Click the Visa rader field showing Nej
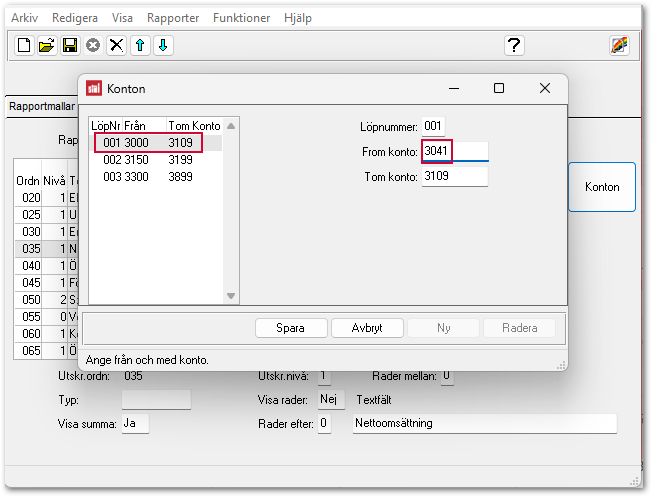This screenshot has height=497, width=652. tap(331, 400)
